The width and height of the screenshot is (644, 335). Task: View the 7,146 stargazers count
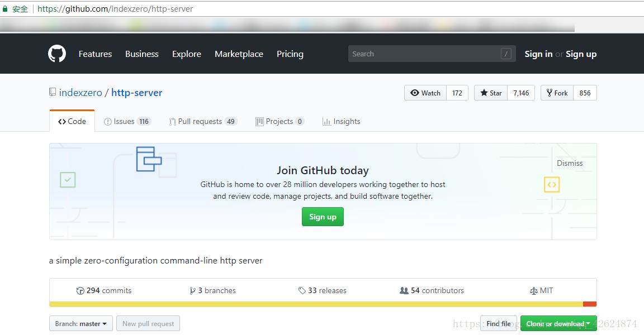521,93
